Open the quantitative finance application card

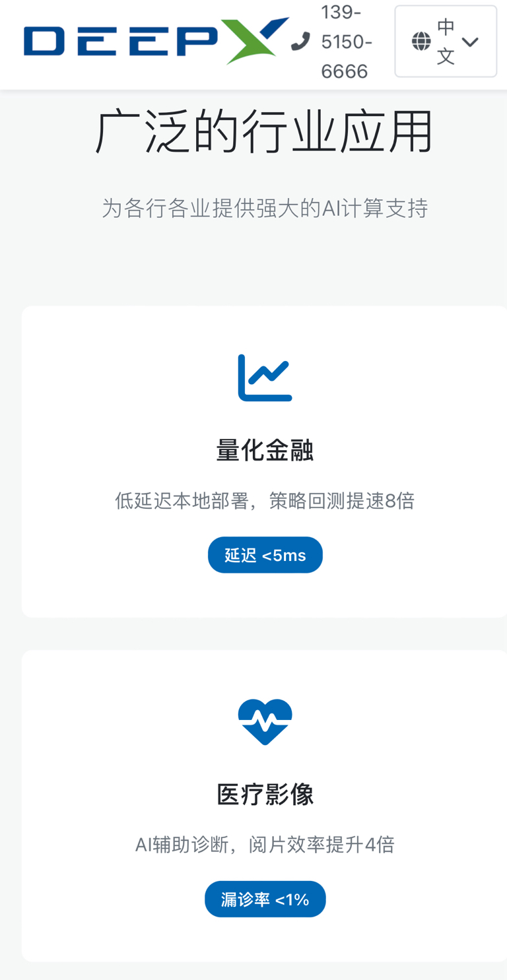(265, 462)
